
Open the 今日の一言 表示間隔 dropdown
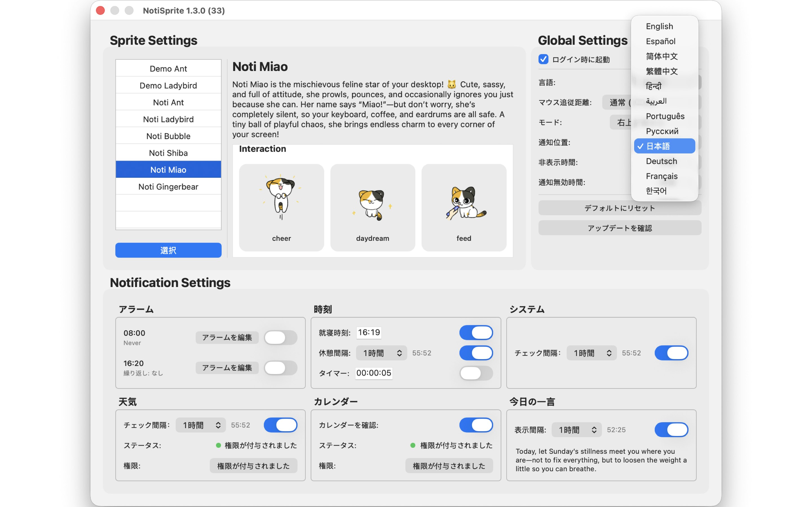[x=576, y=430]
